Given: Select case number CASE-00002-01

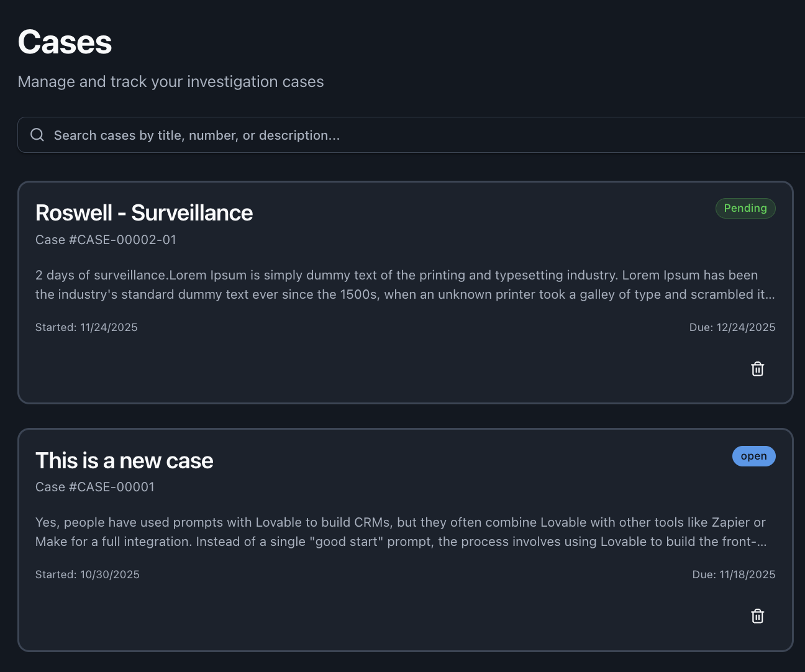Looking at the screenshot, I should 106,240.
